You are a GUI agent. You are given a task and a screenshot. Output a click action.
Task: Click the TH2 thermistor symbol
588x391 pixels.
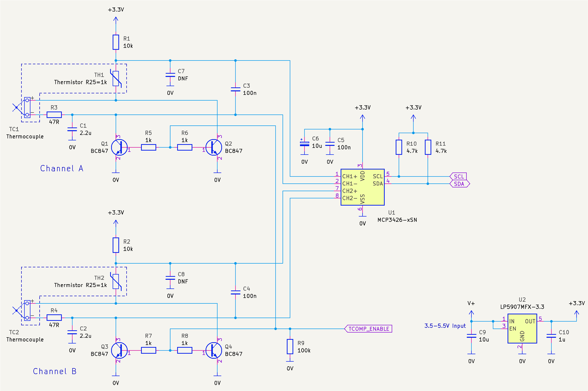tap(116, 281)
